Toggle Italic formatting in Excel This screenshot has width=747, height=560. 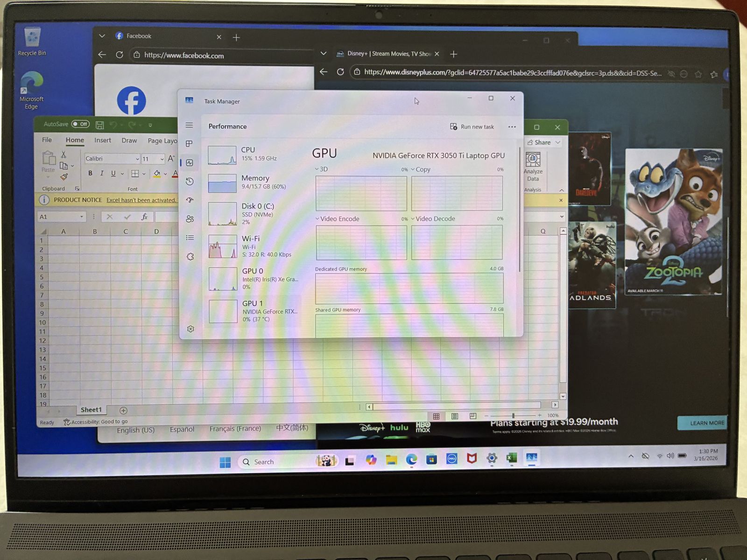click(x=102, y=173)
